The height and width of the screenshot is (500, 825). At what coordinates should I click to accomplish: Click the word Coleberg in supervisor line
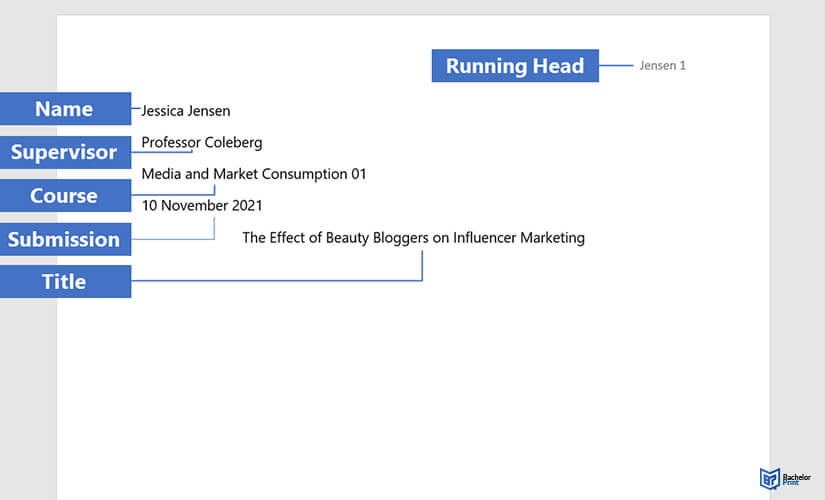tap(233, 143)
